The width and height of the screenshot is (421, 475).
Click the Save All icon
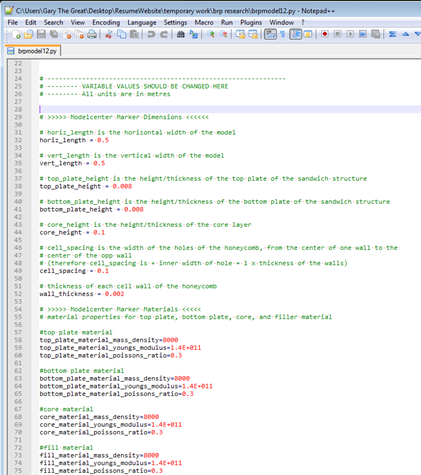point(54,34)
